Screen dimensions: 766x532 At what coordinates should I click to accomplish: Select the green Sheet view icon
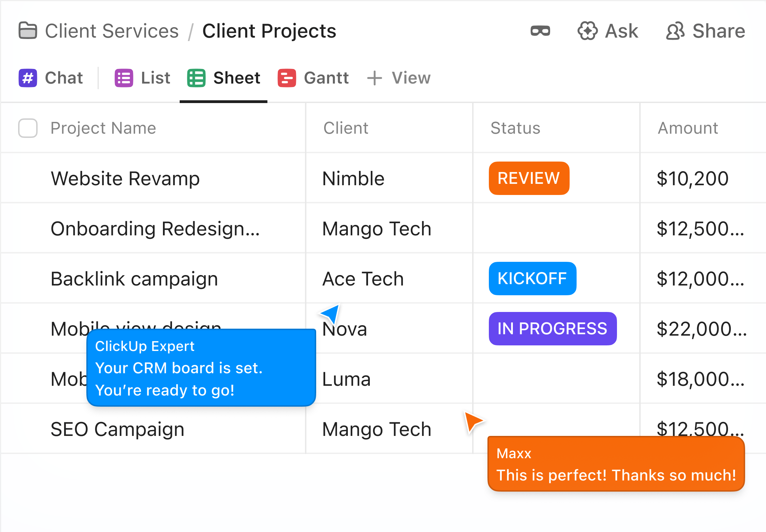coord(196,78)
